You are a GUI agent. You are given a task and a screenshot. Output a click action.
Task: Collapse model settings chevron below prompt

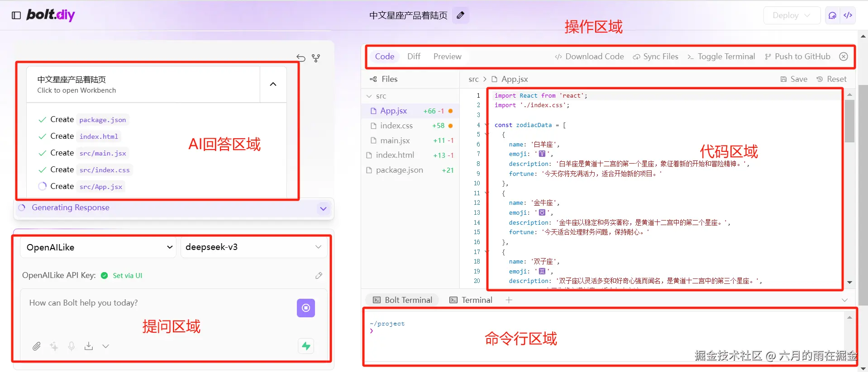coord(105,346)
